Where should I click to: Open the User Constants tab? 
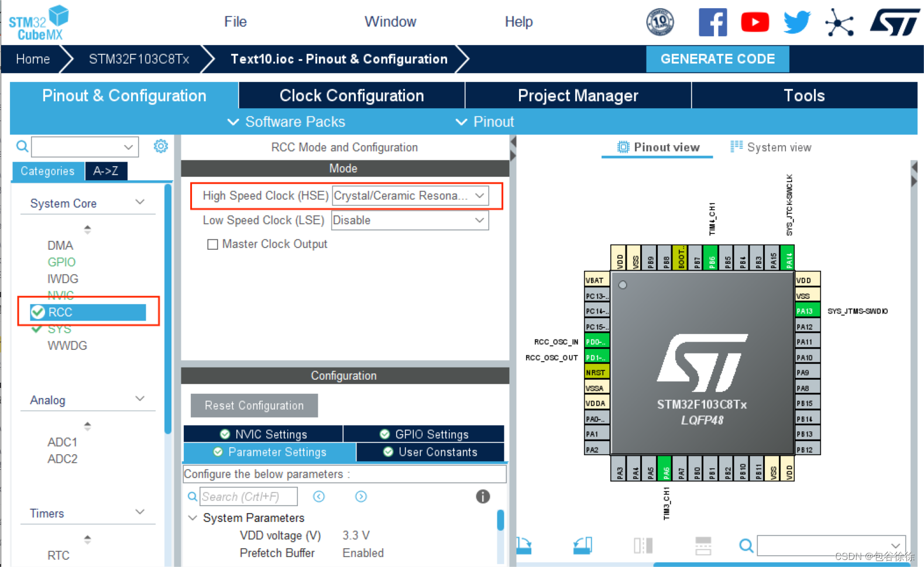pos(430,452)
